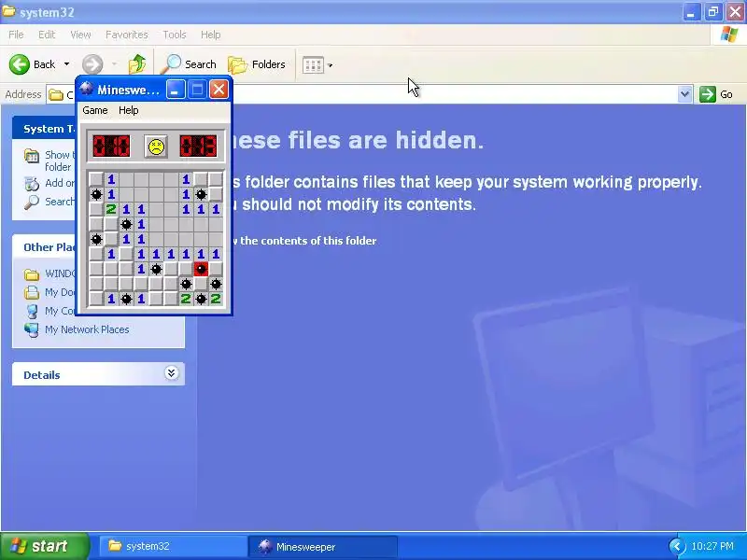Open the Edit menu in system32 window
This screenshot has width=747, height=560.
pyautogui.click(x=47, y=35)
